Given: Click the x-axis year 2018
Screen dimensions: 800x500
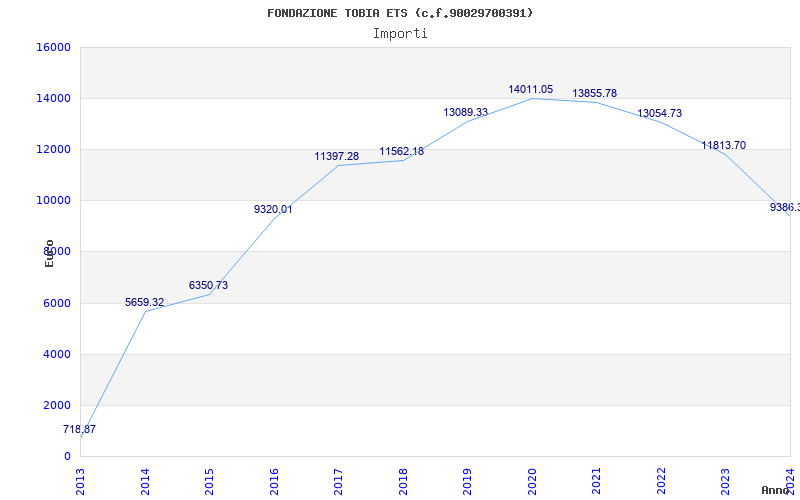Looking at the screenshot, I should [403, 481].
